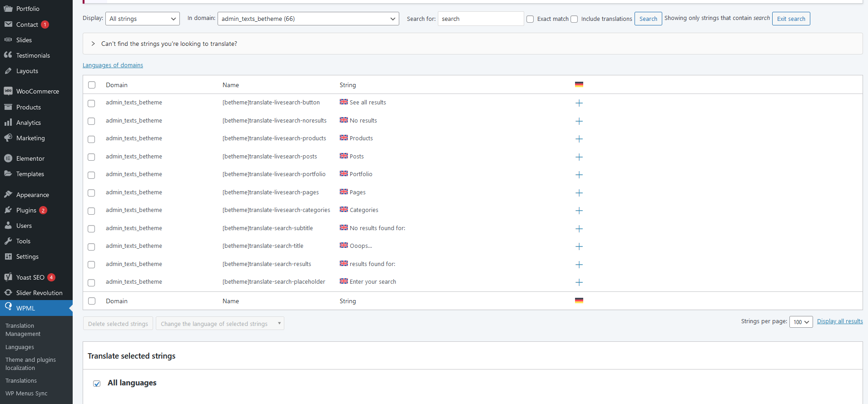Viewport: 868px width, 404px height.
Task: Toggle Include translations checkbox
Action: click(x=574, y=19)
